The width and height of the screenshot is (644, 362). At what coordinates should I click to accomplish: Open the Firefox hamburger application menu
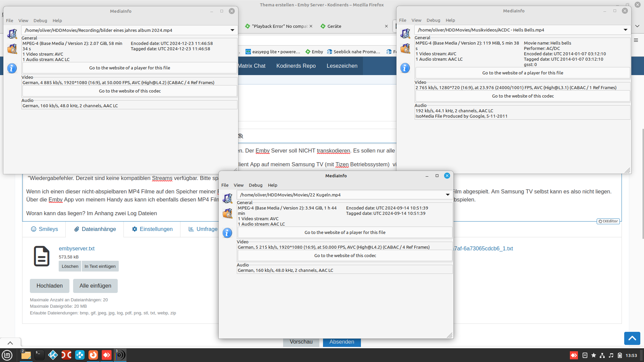(x=636, y=40)
